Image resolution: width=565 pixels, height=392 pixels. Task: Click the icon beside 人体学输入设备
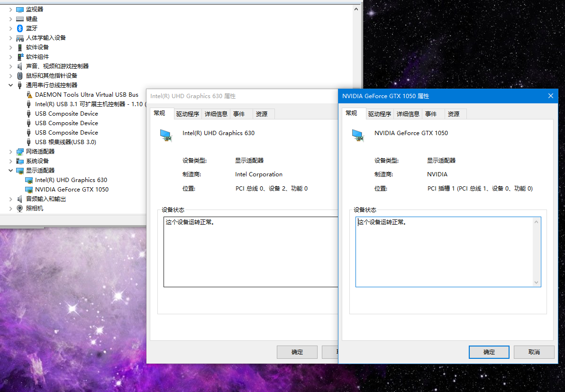coord(20,38)
